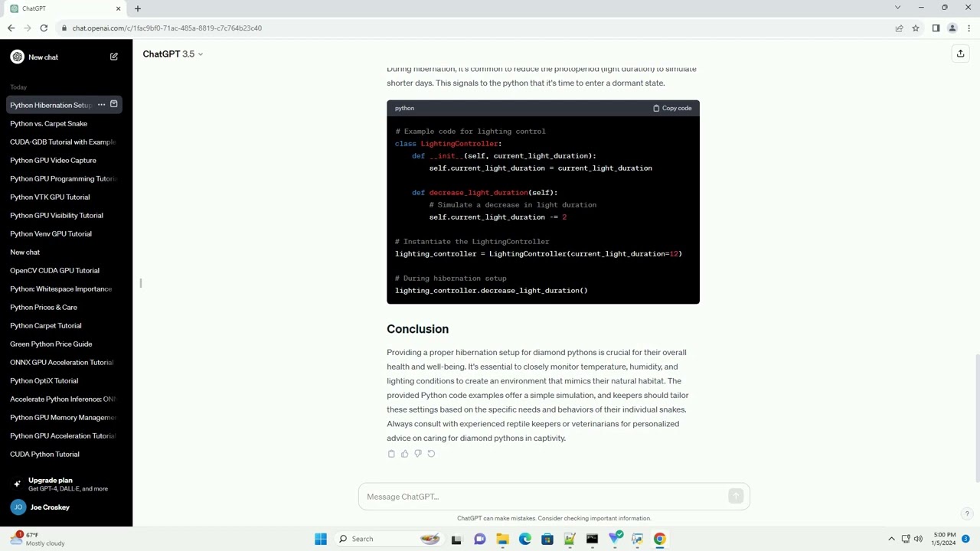Image resolution: width=980 pixels, height=551 pixels.
Task: Open Python GPU Visibility Tutorial chat
Action: click(x=64, y=215)
